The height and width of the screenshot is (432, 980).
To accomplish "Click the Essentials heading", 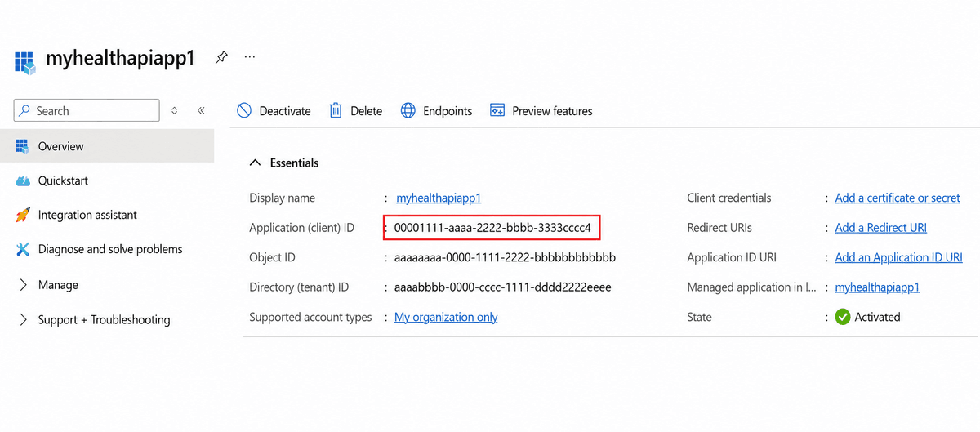I will pyautogui.click(x=294, y=163).
